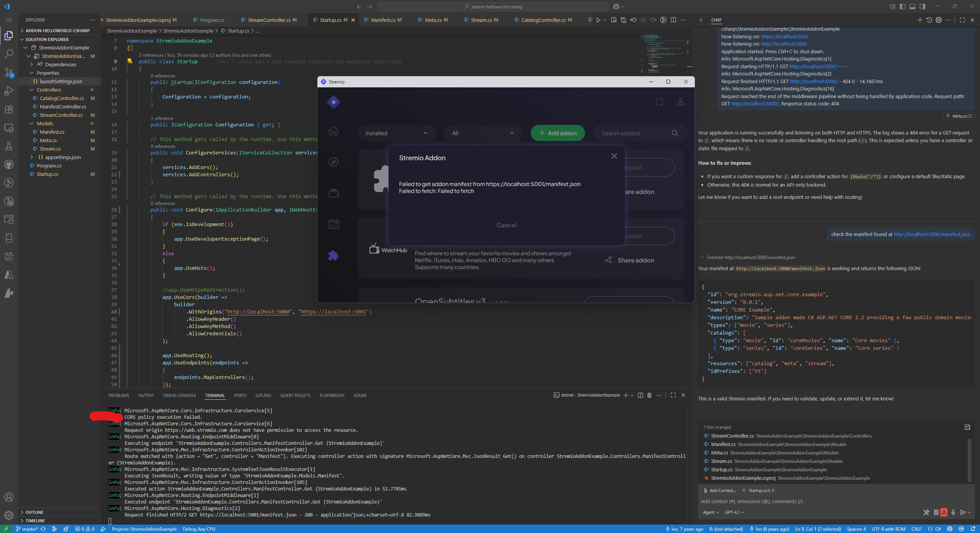
Task: Go to Stremio home (Board)
Action: tap(334, 131)
